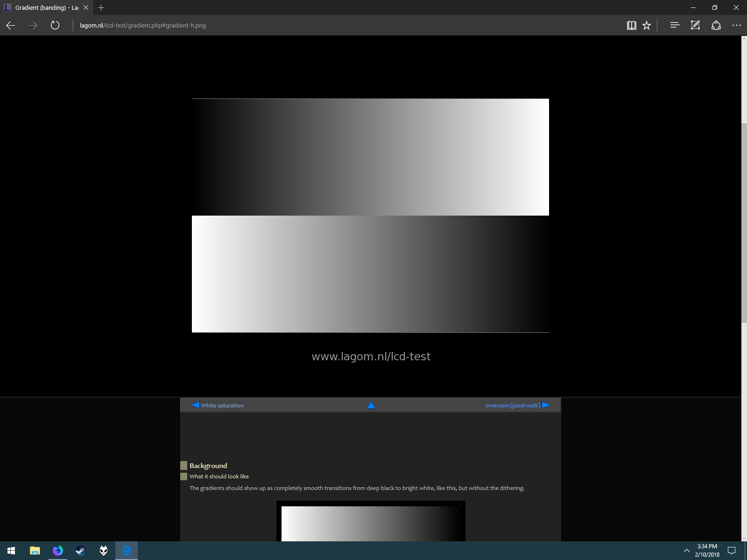Refresh the current page
Viewport: 747px width, 560px height.
pyautogui.click(x=55, y=25)
